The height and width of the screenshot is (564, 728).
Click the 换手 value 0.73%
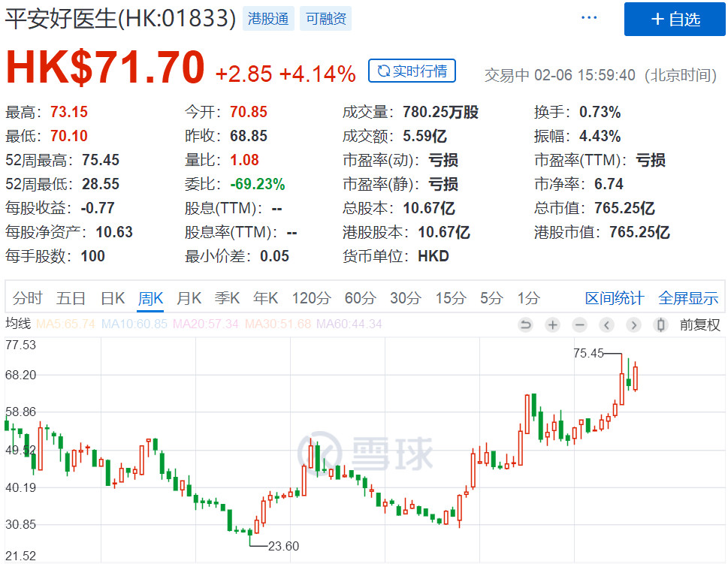coord(600,112)
